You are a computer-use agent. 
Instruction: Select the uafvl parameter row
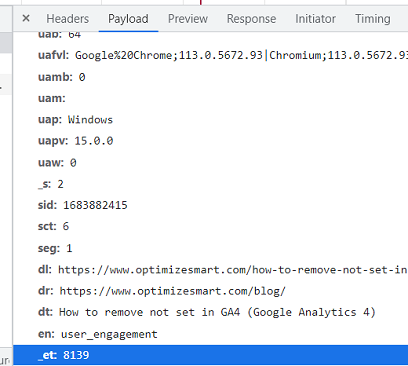211,55
